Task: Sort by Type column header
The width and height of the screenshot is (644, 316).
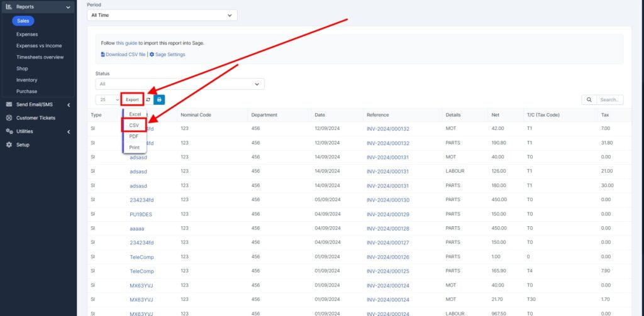Action: pos(96,115)
